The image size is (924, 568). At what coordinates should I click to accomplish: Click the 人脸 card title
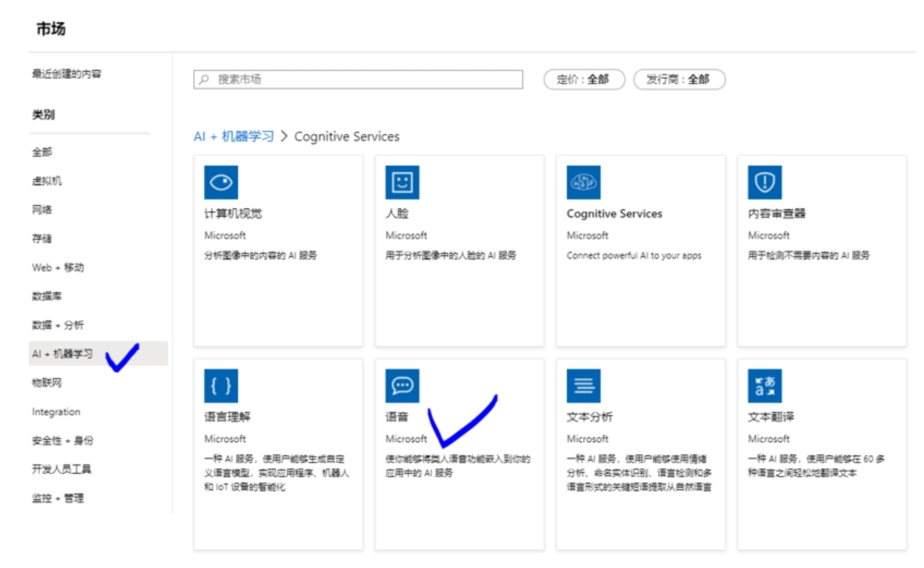(397, 213)
